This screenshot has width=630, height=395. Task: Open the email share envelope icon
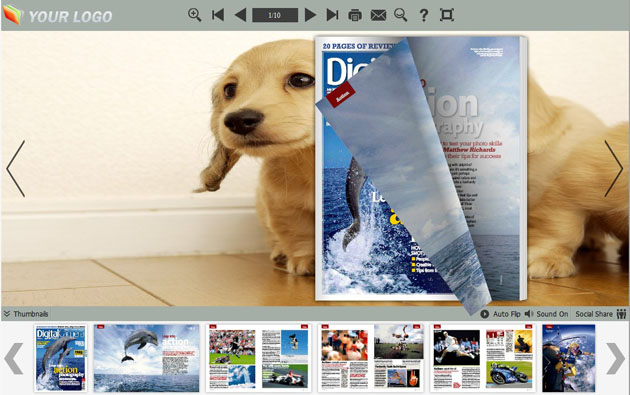[378, 15]
